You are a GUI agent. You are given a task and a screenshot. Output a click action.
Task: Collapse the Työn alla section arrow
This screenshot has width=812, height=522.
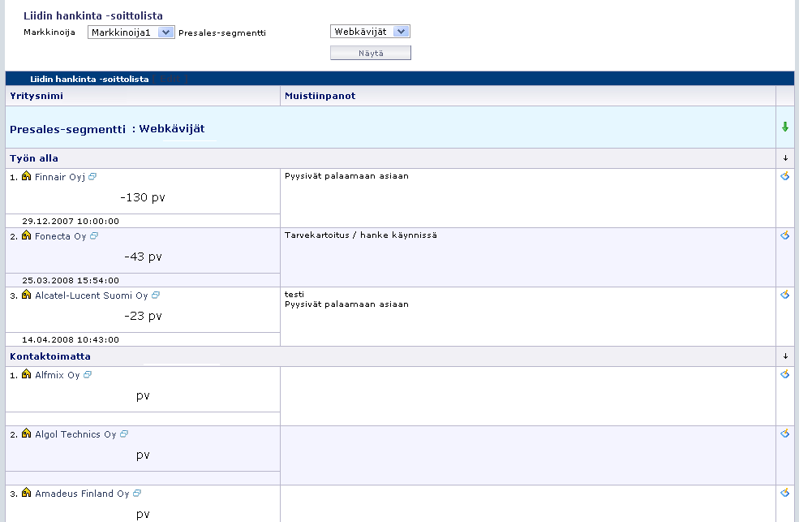click(x=785, y=158)
